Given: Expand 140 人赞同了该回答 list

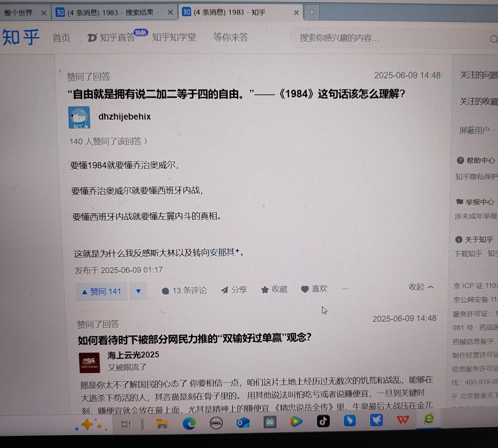Looking at the screenshot, I should [108, 141].
